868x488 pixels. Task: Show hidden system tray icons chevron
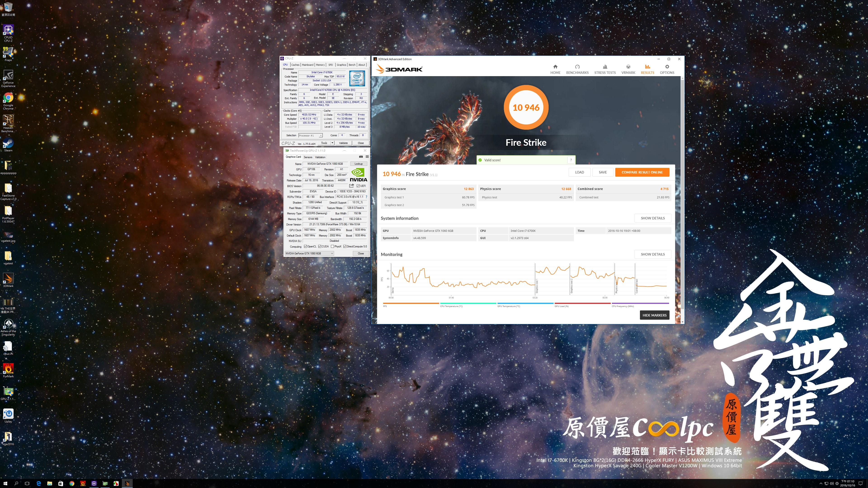(x=821, y=484)
